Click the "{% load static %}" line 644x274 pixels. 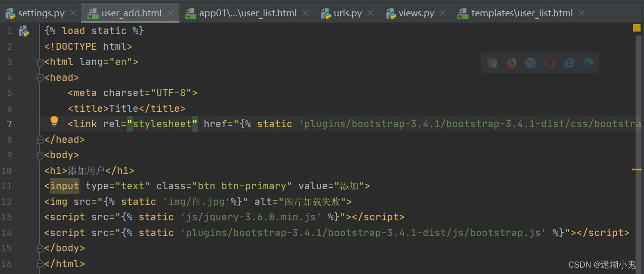94,31
